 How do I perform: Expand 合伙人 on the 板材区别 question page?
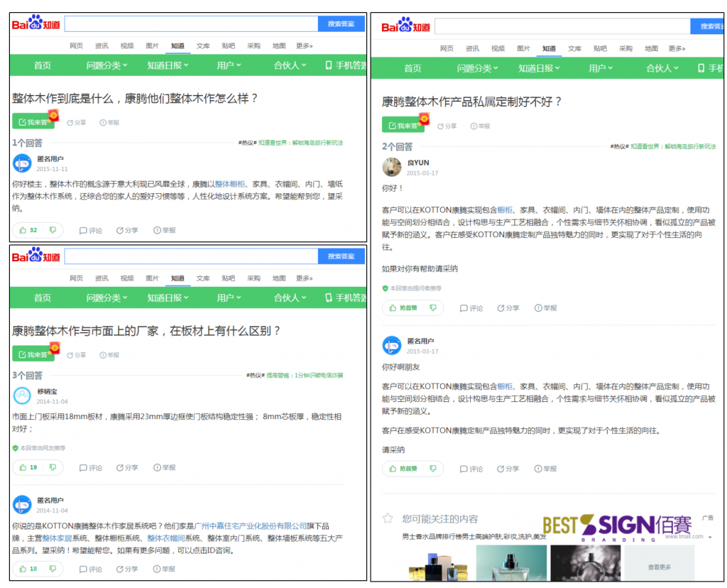(x=290, y=298)
